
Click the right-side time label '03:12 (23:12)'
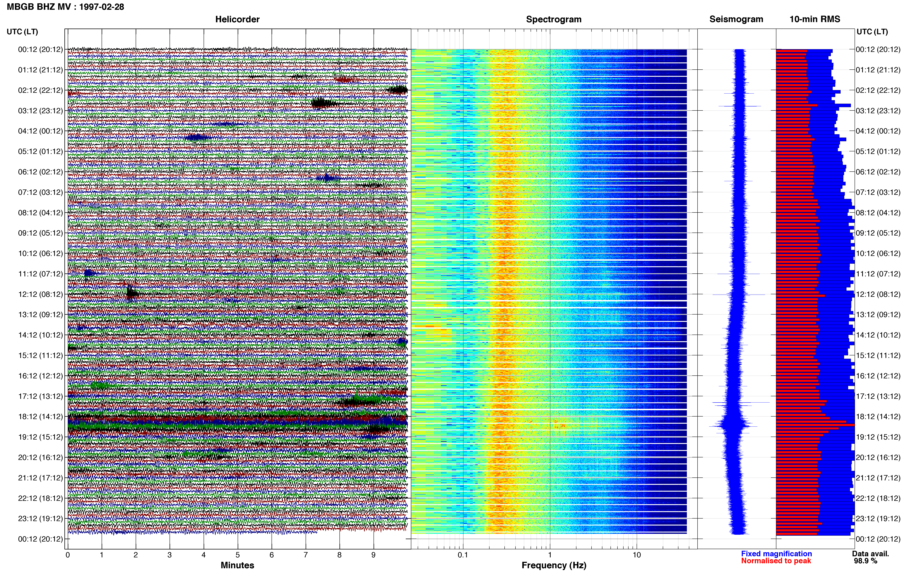(x=878, y=111)
